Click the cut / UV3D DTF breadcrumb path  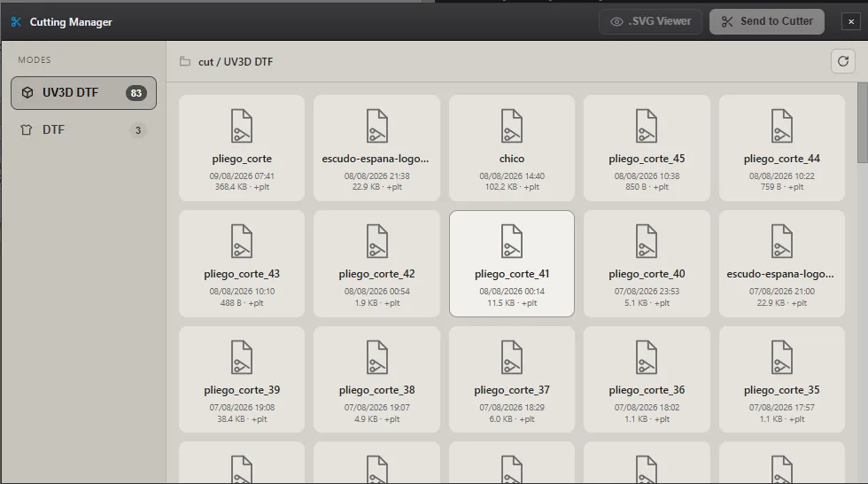(x=236, y=62)
